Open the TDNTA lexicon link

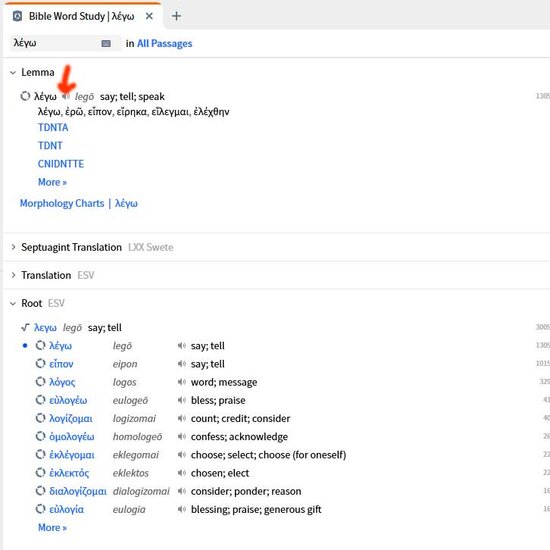pyautogui.click(x=53, y=127)
